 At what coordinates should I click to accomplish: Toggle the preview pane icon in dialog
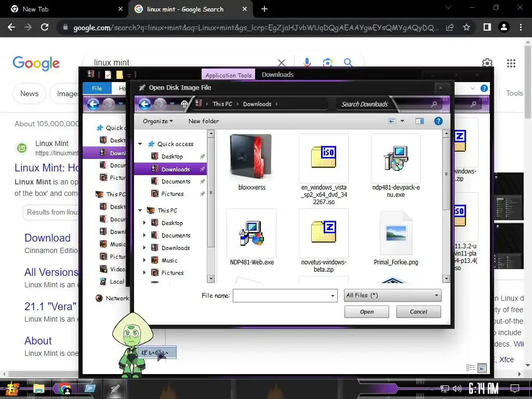coord(420,121)
